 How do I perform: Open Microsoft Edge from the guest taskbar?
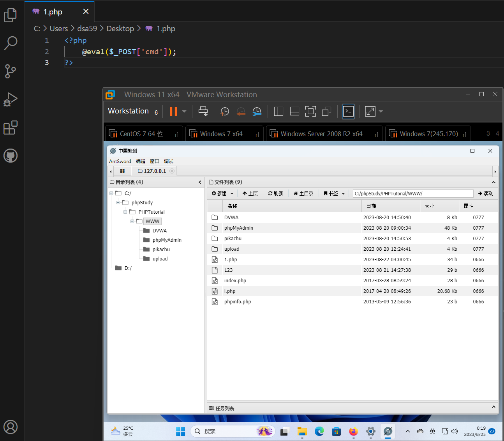(x=319, y=431)
